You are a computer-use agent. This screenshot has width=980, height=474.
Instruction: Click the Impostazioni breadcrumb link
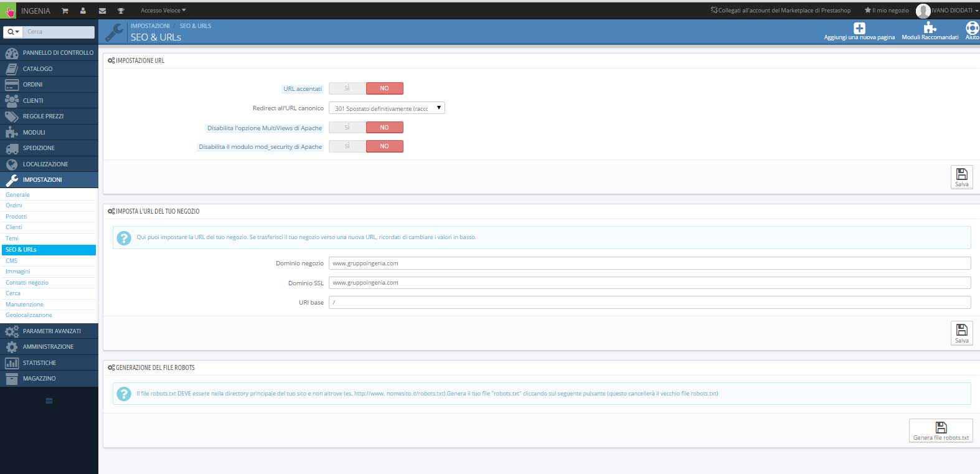pyautogui.click(x=150, y=26)
